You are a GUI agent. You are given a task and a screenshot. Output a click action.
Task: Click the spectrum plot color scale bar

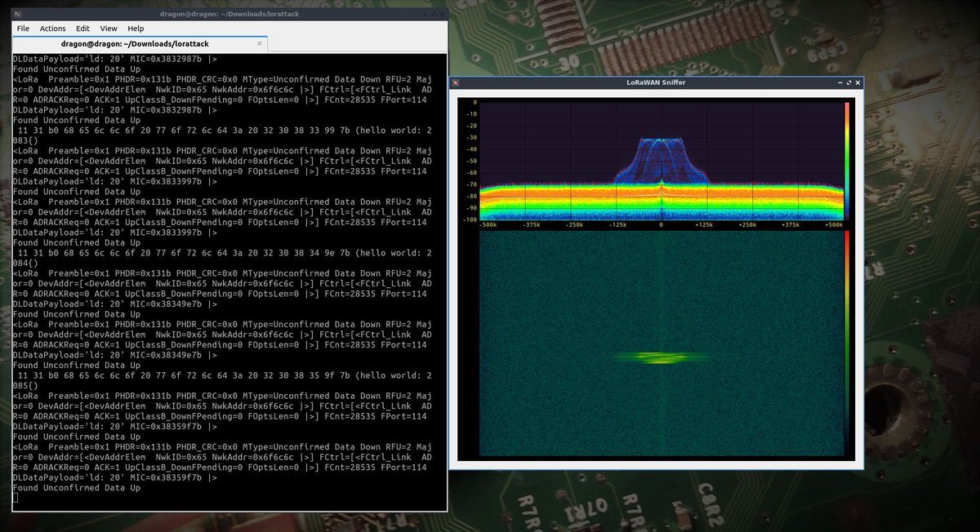[x=847, y=161]
